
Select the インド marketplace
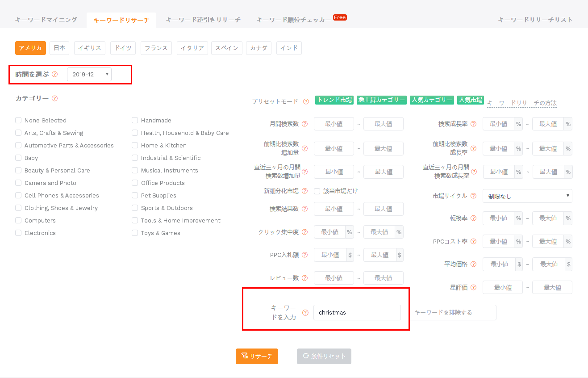pyautogui.click(x=289, y=48)
